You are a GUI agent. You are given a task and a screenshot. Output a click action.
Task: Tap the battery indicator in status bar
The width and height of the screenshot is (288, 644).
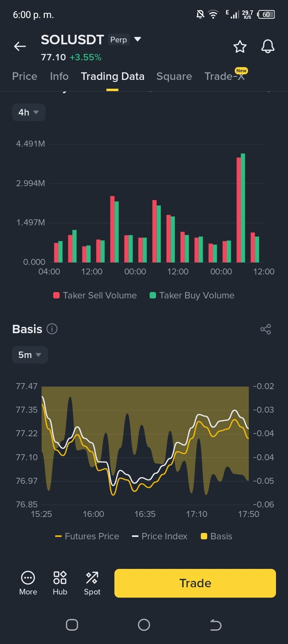(x=266, y=14)
